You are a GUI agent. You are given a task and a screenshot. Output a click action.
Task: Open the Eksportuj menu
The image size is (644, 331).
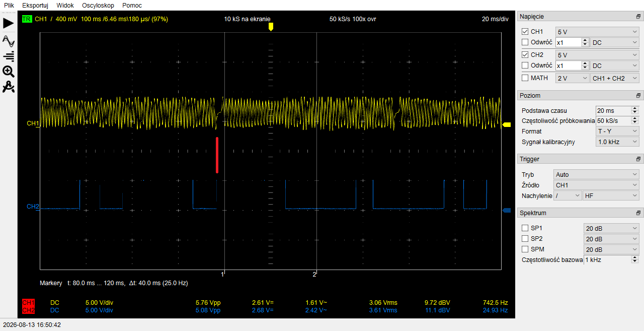[35, 6]
